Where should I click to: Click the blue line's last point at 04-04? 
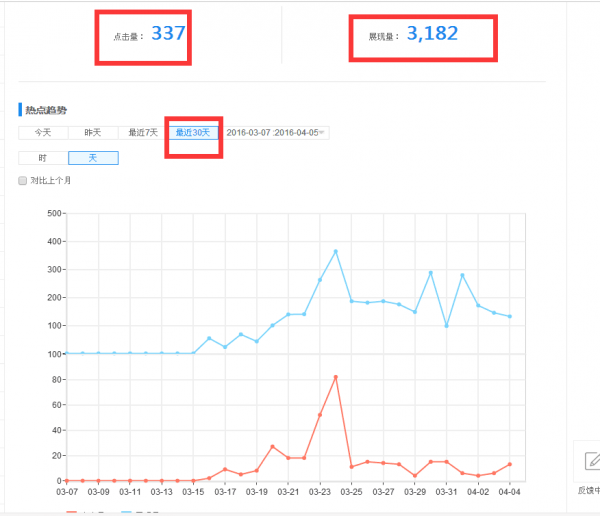[510, 316]
